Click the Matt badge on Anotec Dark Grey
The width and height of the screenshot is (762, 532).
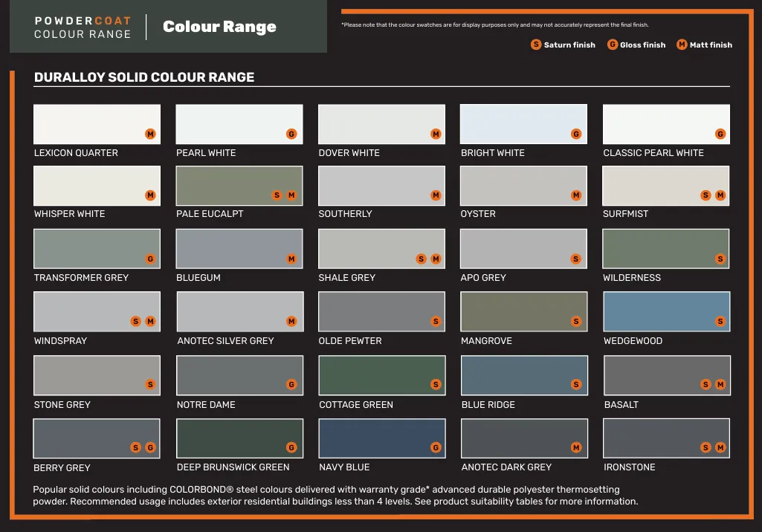pos(575,447)
